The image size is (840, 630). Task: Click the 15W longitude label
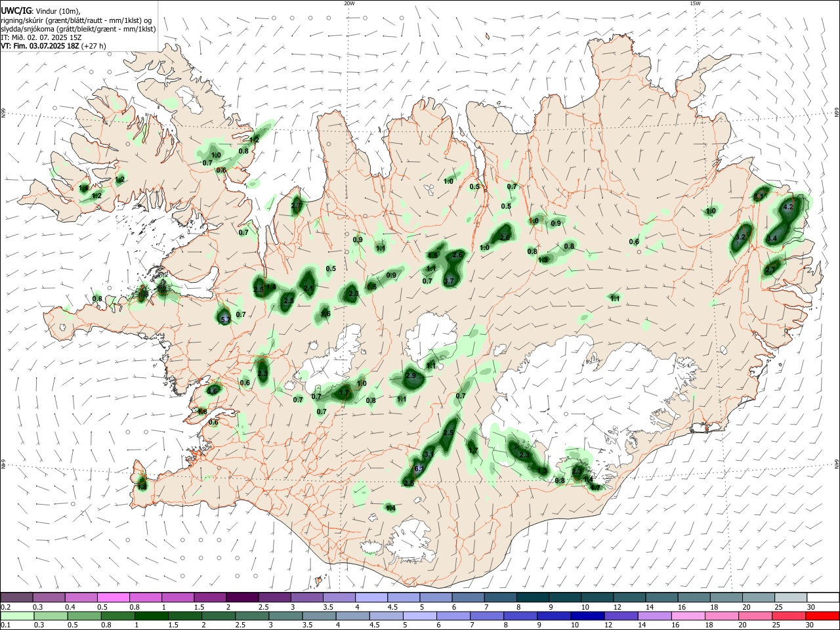695,3
